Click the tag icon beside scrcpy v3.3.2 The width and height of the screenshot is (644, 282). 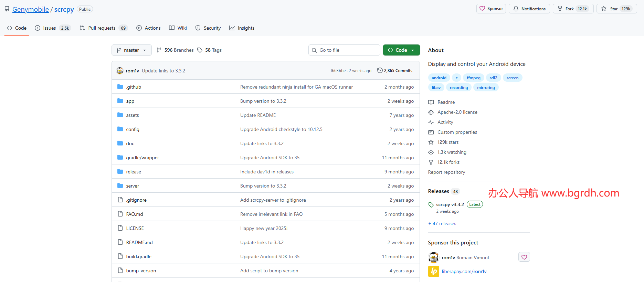(431, 205)
